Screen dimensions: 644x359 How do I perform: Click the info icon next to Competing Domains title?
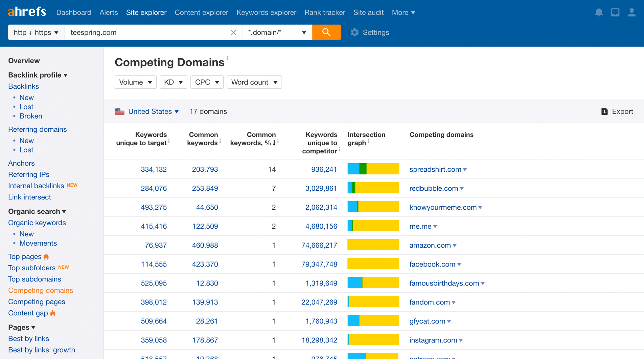click(x=227, y=58)
